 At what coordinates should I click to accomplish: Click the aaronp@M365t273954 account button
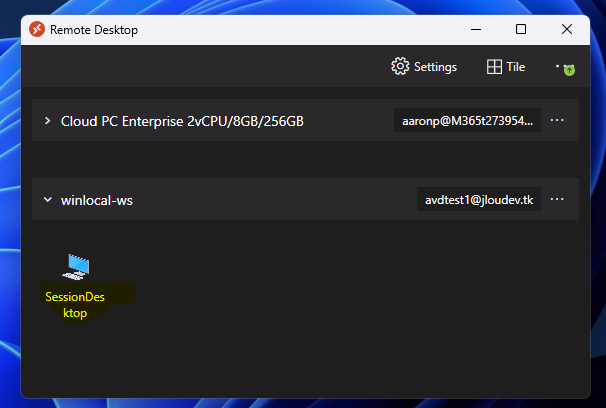(467, 121)
